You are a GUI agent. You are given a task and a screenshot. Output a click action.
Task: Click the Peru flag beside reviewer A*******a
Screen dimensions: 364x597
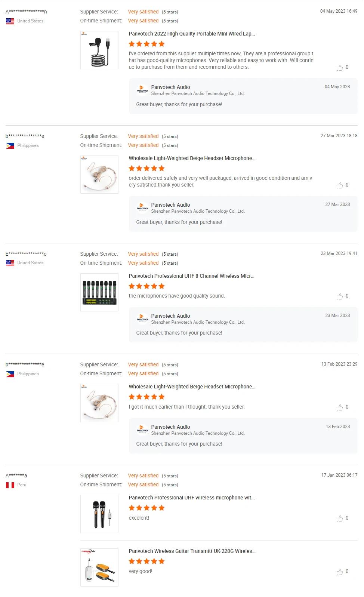(x=10, y=485)
